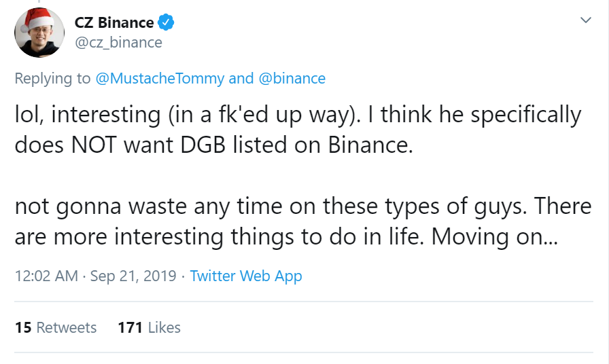
Task: Click the Sep 21, 2019 date
Action: (133, 276)
